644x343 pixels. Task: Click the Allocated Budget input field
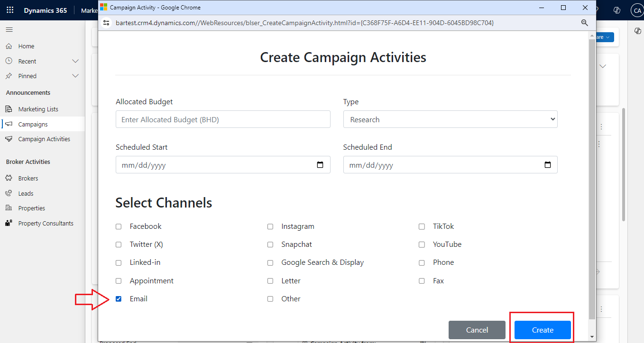tap(223, 119)
